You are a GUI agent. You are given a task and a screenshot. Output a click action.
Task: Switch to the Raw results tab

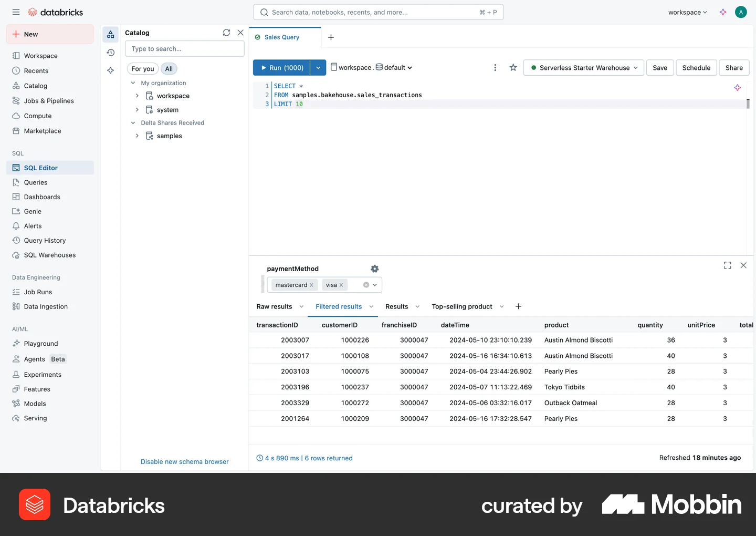coord(274,306)
